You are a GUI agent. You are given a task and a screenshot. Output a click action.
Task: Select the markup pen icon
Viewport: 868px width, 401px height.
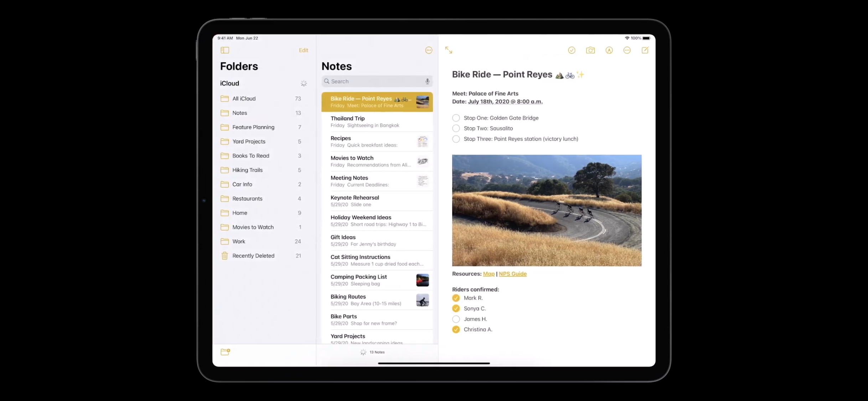click(609, 50)
